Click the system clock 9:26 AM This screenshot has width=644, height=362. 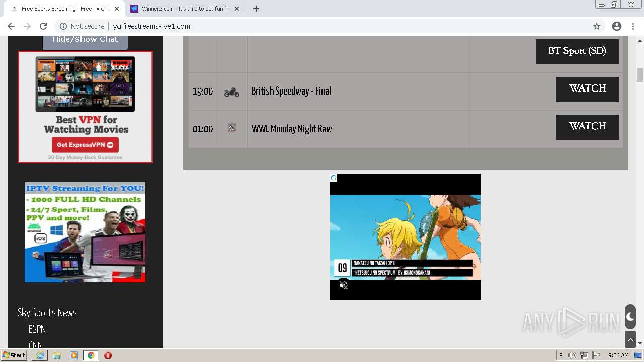coord(618,355)
